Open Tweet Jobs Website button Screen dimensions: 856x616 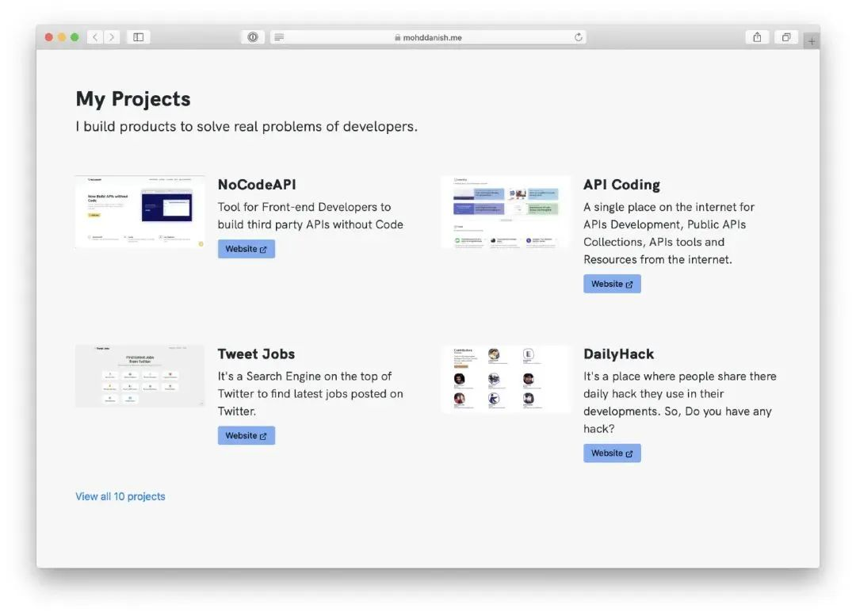(x=246, y=436)
